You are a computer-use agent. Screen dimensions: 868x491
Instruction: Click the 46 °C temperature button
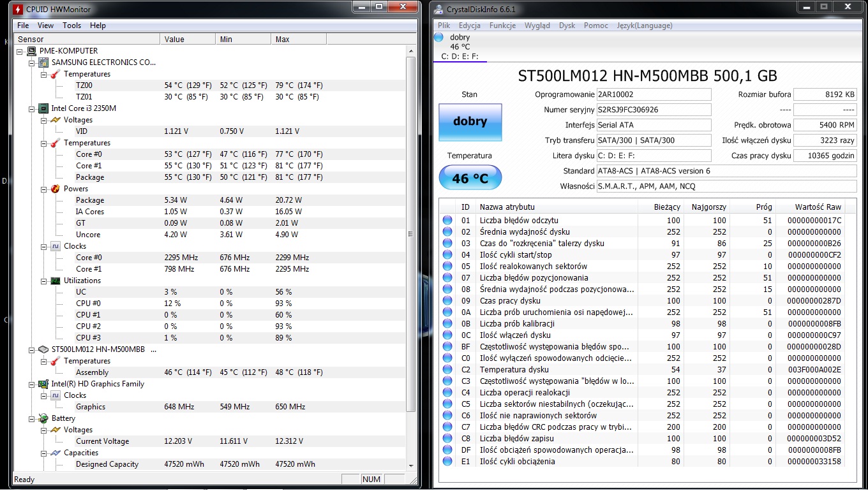click(x=470, y=178)
